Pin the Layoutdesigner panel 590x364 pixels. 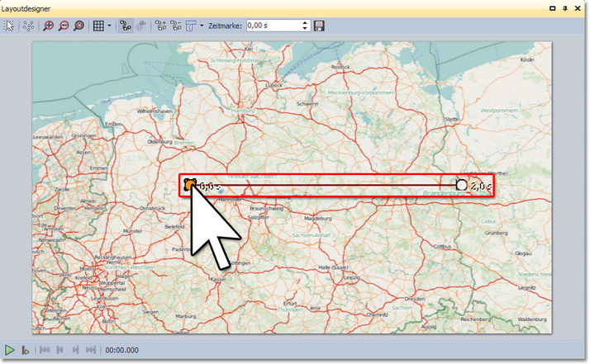pos(566,7)
